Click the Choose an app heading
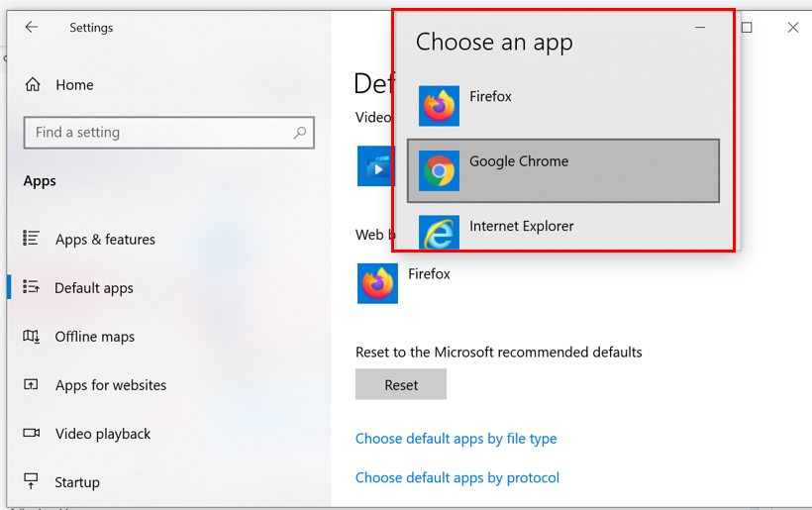812x510 pixels. [x=494, y=42]
